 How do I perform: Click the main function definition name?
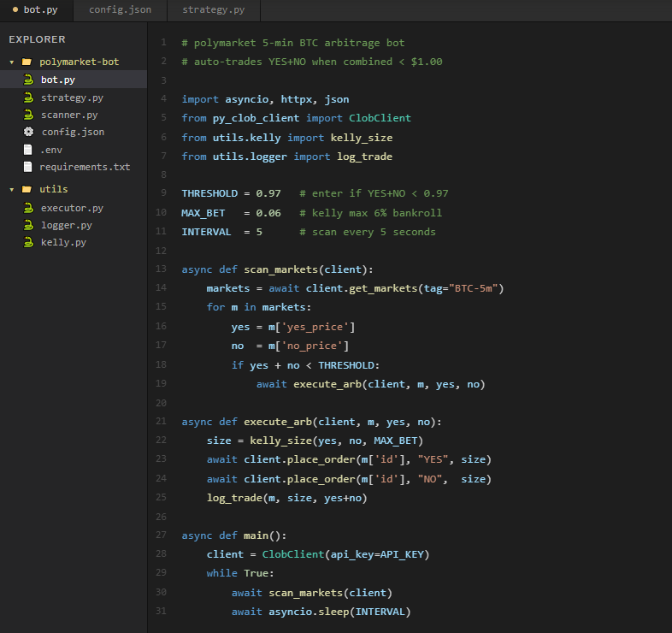[x=256, y=535]
